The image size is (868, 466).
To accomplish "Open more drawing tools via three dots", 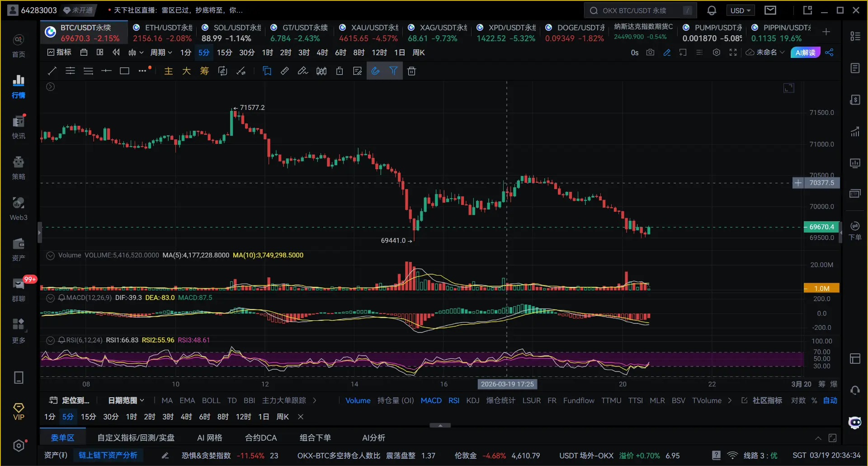I will (142, 71).
